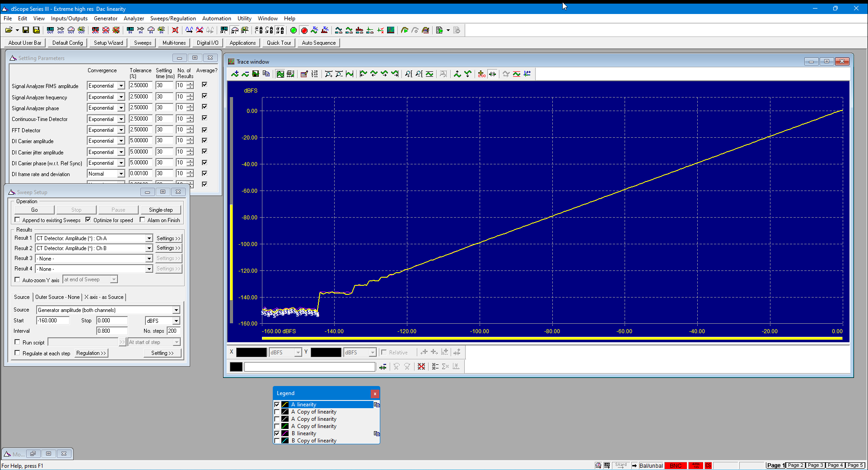Toggle Average for FFT Detector
Viewport: 868px width, 470px height.
point(205,130)
